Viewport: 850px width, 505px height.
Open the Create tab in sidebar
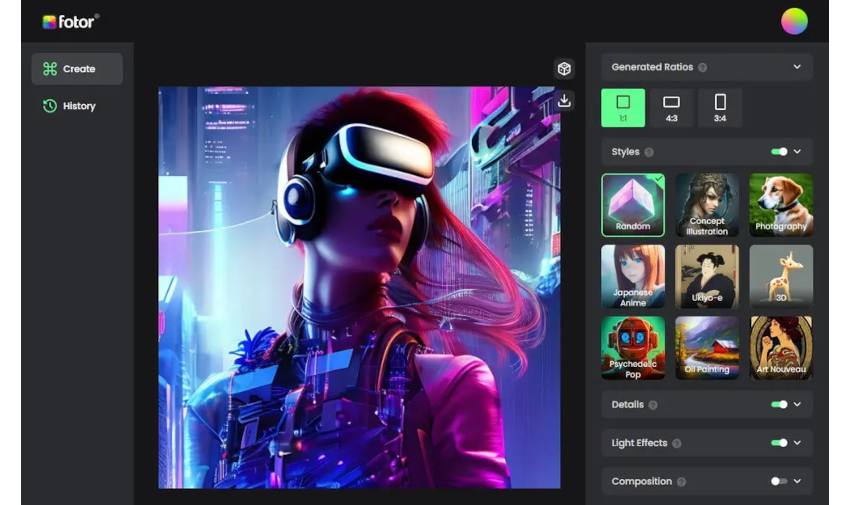pyautogui.click(x=77, y=69)
